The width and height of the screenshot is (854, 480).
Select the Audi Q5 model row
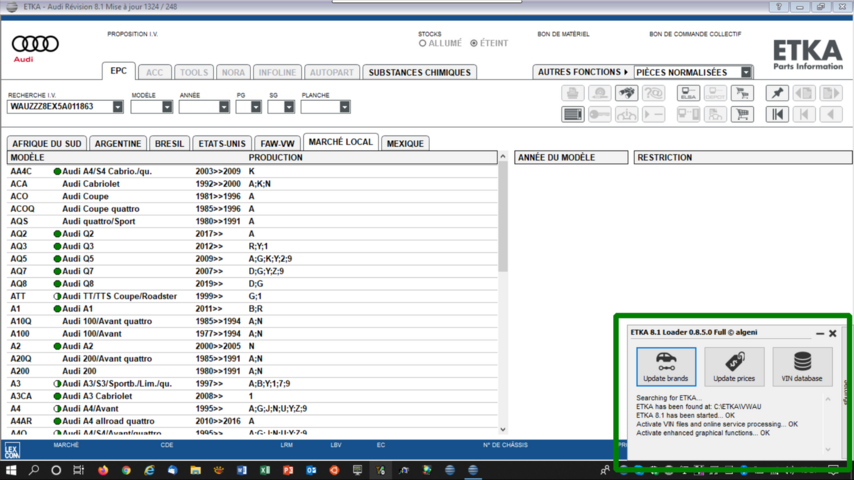point(252,259)
